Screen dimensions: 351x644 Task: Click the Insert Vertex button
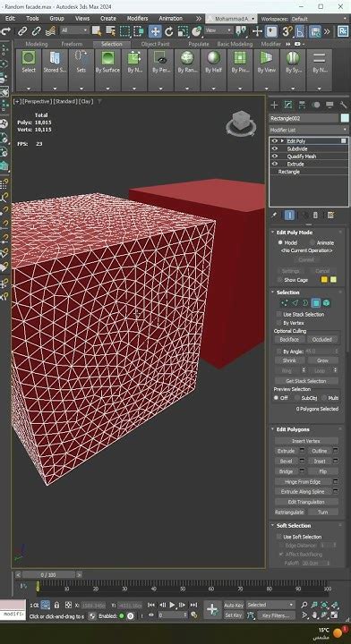point(306,441)
